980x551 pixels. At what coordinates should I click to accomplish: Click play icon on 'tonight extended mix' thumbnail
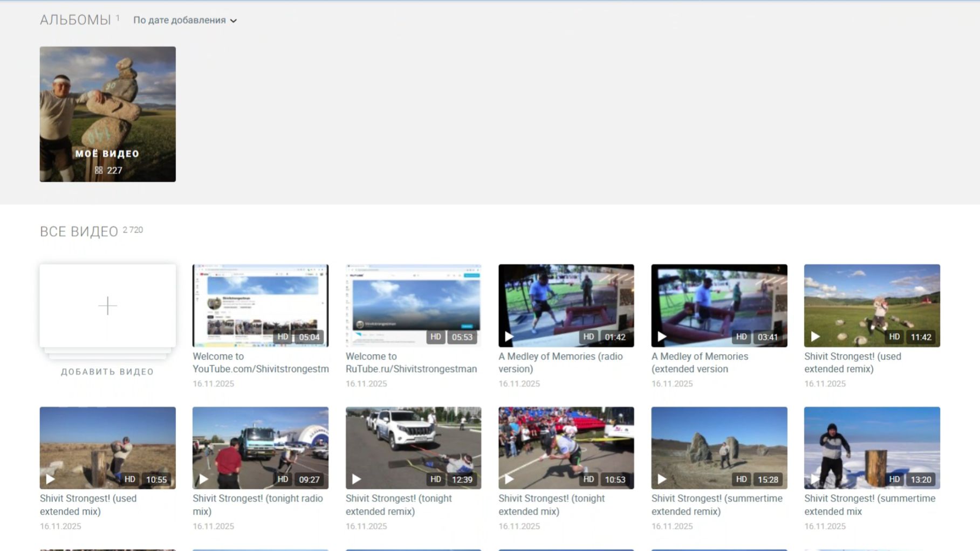(x=509, y=479)
